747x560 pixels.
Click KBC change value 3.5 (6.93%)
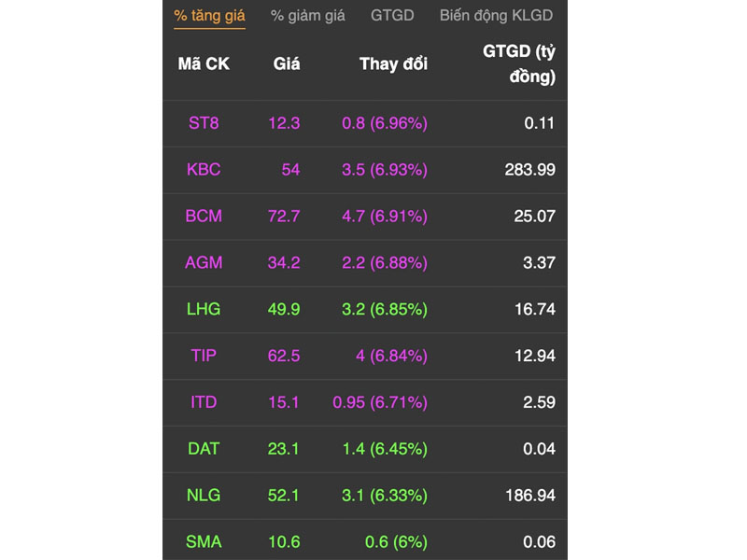[385, 170]
